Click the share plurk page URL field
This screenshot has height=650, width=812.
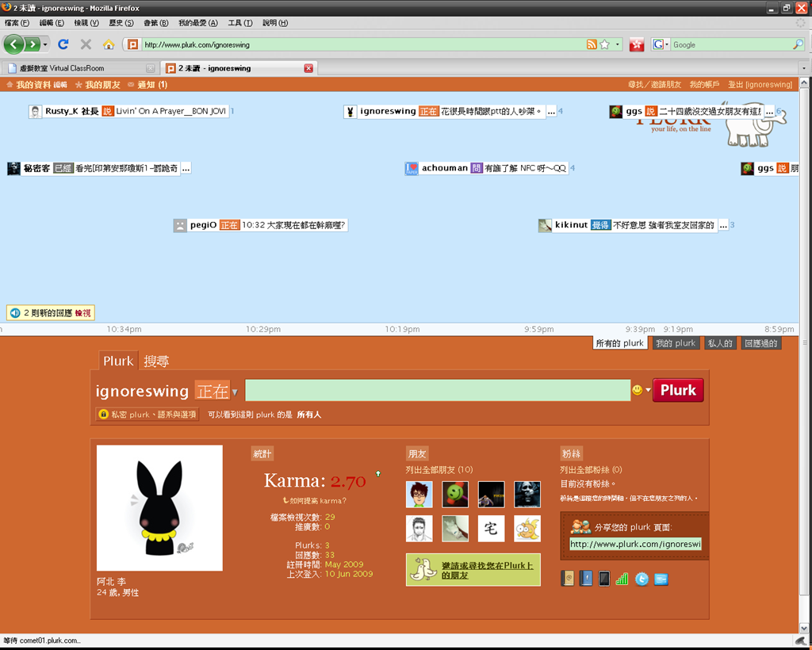(x=635, y=544)
